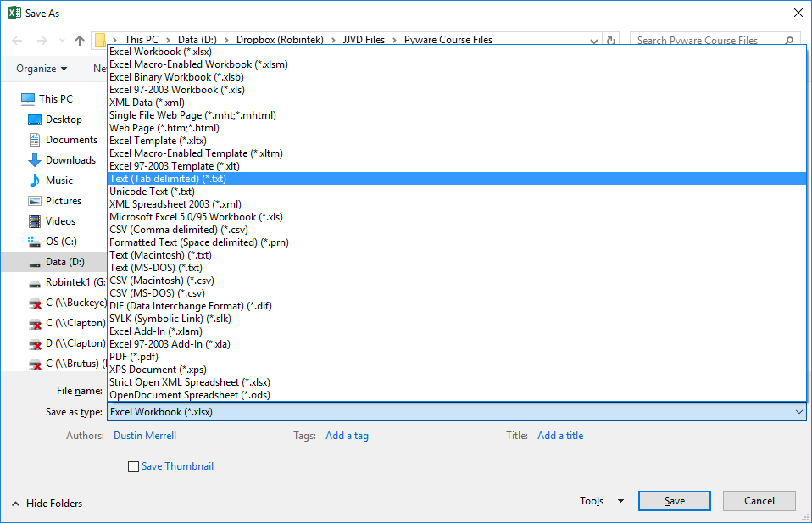Choose Excel Workbook (*.xlsx) at list top

point(457,52)
